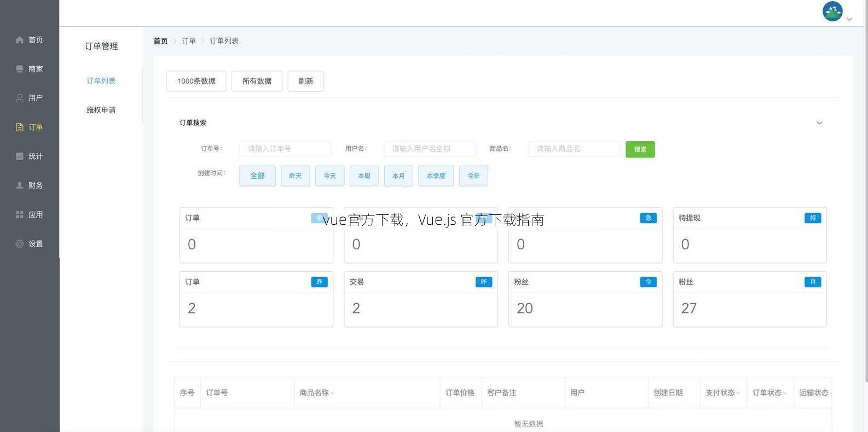Open the 设置 settings gear icon
Image resolution: width=868 pixels, height=432 pixels.
(20, 243)
